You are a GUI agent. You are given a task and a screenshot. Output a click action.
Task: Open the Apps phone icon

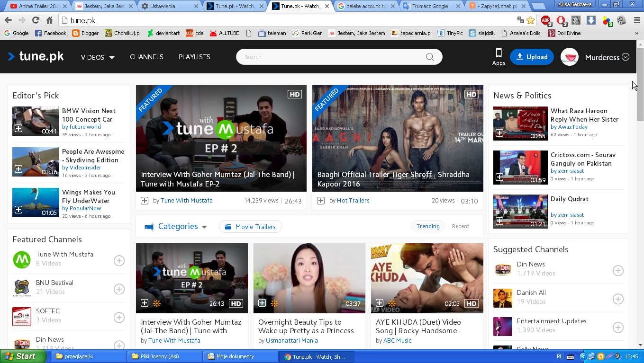(x=499, y=56)
